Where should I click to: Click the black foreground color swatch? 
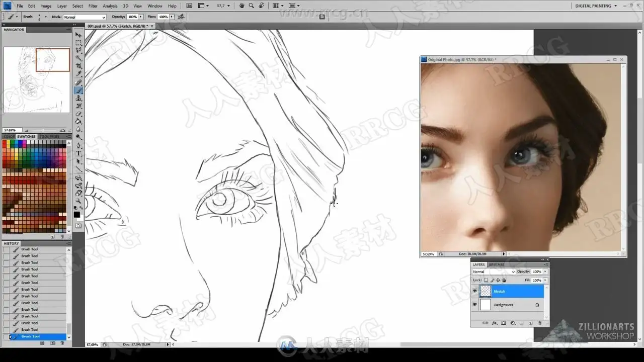coord(76,214)
